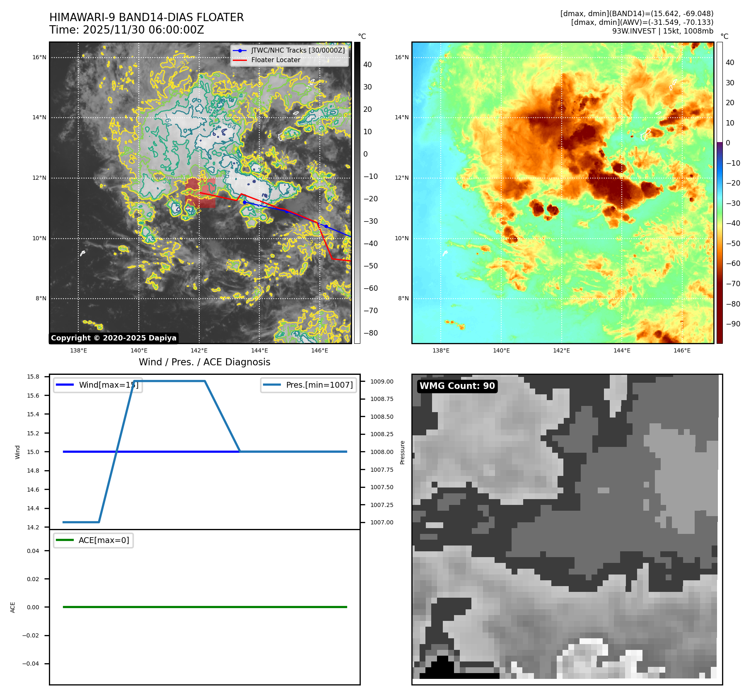Click the flat green ACE line

(x=205, y=607)
